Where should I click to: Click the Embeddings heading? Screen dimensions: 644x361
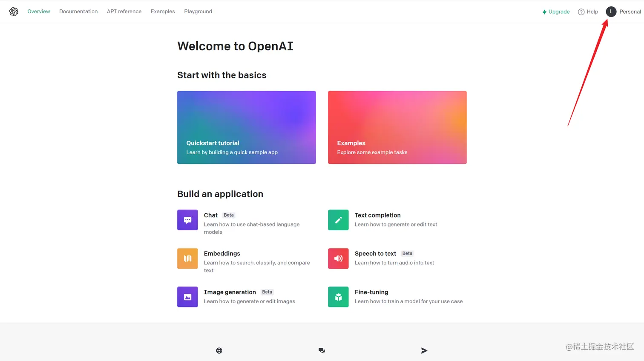[222, 254]
